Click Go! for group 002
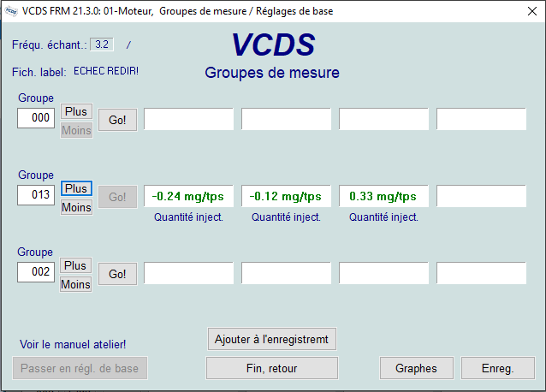 tap(117, 274)
